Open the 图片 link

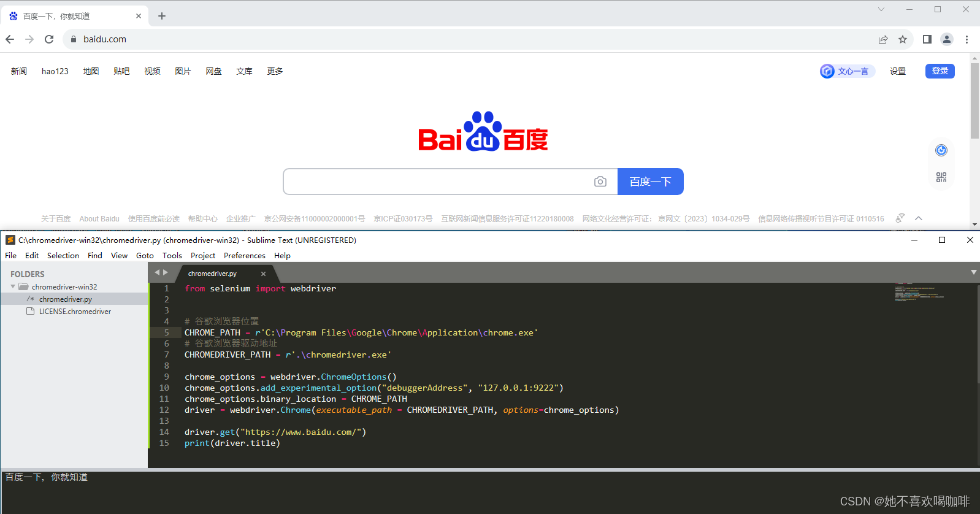pyautogui.click(x=183, y=71)
